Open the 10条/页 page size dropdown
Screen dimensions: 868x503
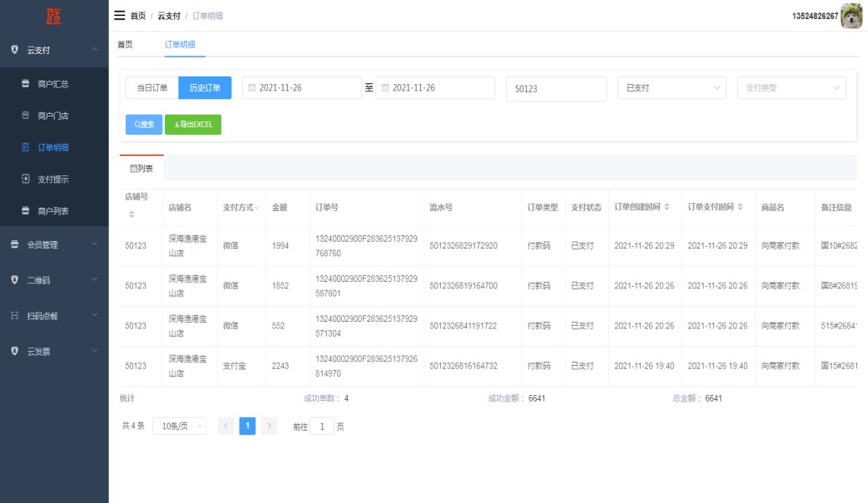[x=179, y=427]
